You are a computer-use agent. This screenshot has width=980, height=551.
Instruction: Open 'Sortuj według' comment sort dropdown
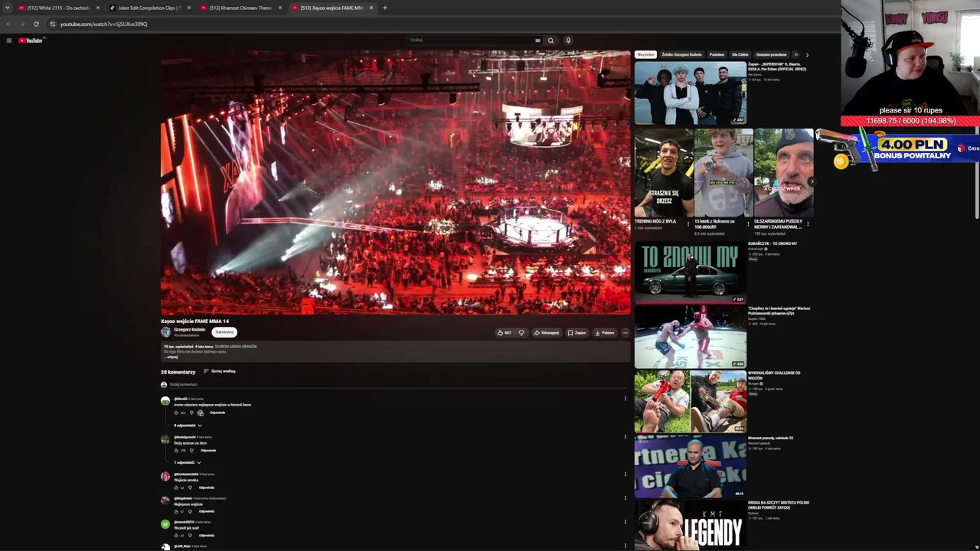pyautogui.click(x=220, y=371)
